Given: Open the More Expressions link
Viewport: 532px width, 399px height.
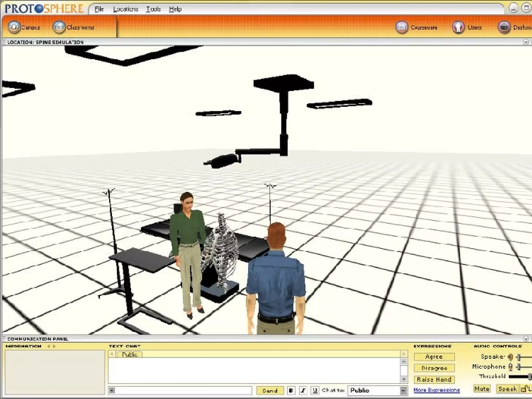Looking at the screenshot, I should tap(437, 390).
